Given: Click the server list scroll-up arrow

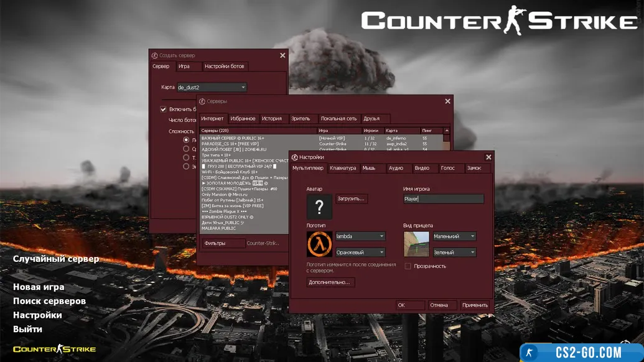Looking at the screenshot, I should pyautogui.click(x=446, y=131).
